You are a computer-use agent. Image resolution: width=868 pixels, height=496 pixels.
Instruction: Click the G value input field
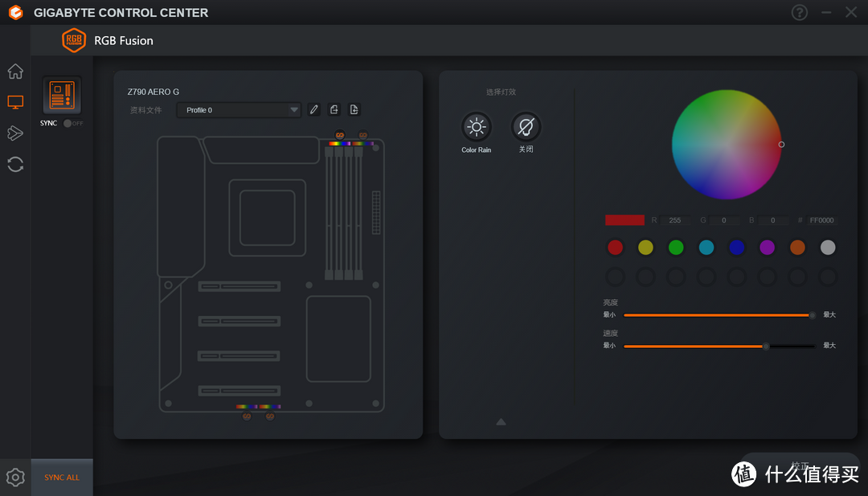tap(723, 220)
